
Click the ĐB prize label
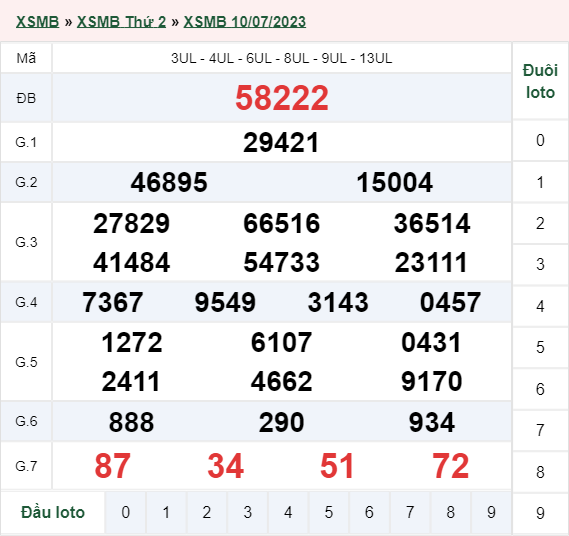point(26,98)
